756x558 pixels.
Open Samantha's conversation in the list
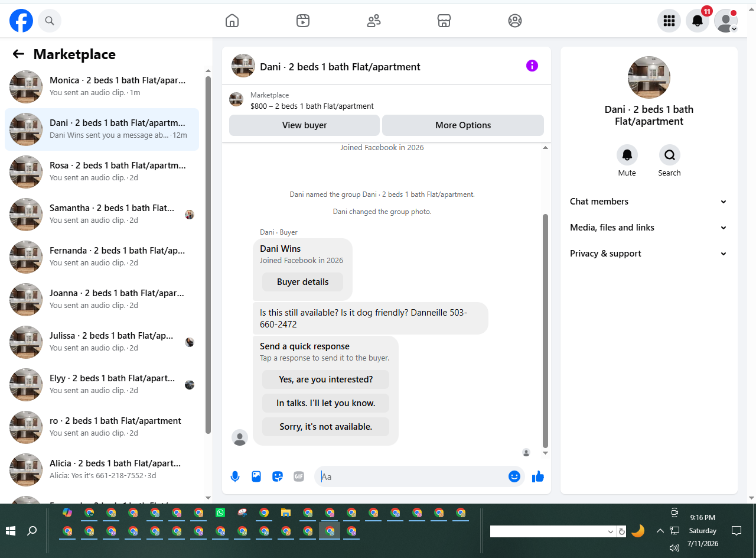click(102, 215)
